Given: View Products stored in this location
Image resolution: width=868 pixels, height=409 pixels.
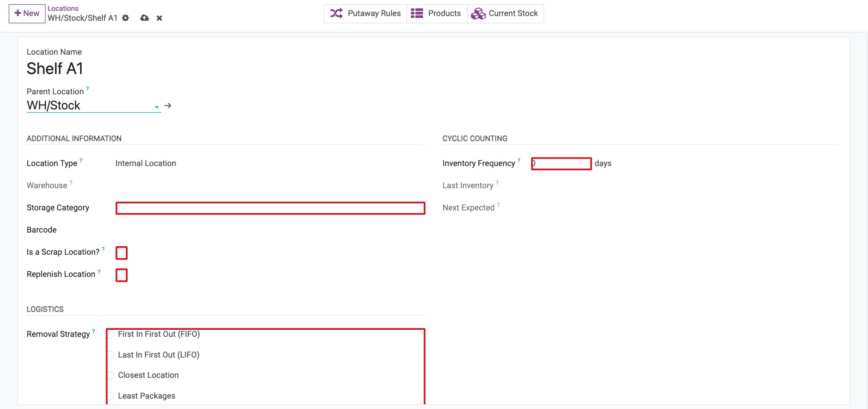Looking at the screenshot, I should (437, 13).
